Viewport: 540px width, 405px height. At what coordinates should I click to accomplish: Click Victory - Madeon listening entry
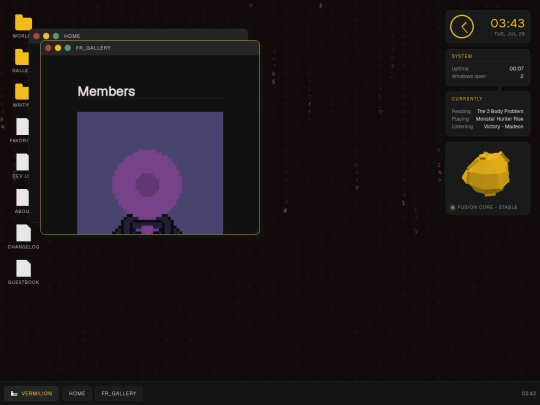tap(503, 126)
